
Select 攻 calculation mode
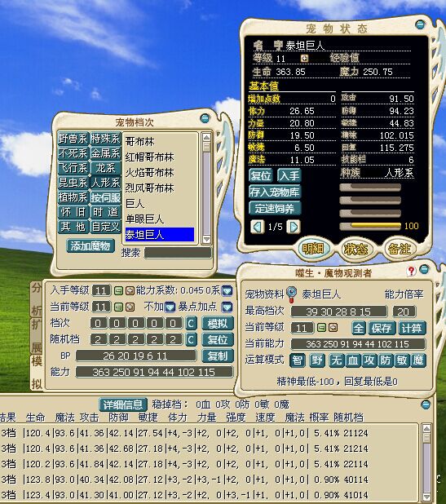[369, 360]
